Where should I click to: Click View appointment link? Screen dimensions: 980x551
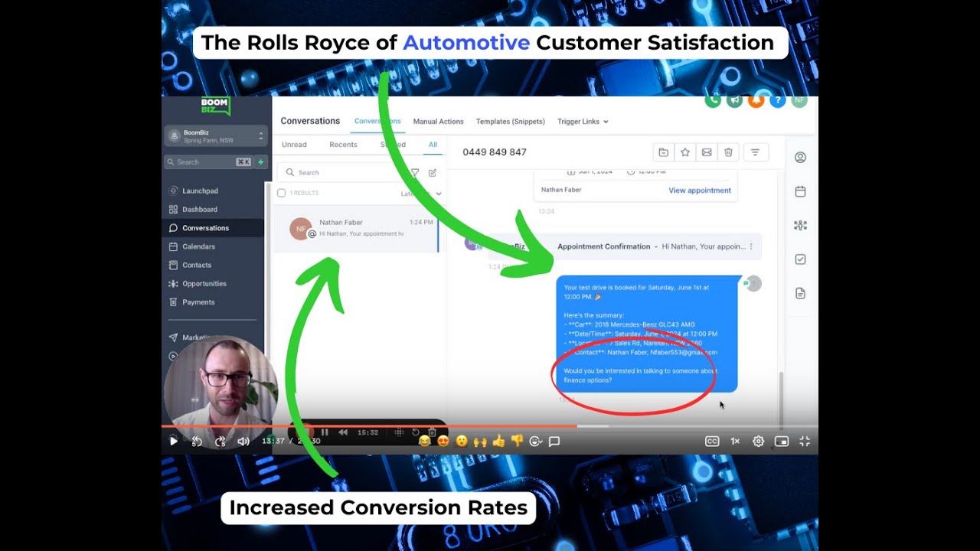tap(700, 191)
